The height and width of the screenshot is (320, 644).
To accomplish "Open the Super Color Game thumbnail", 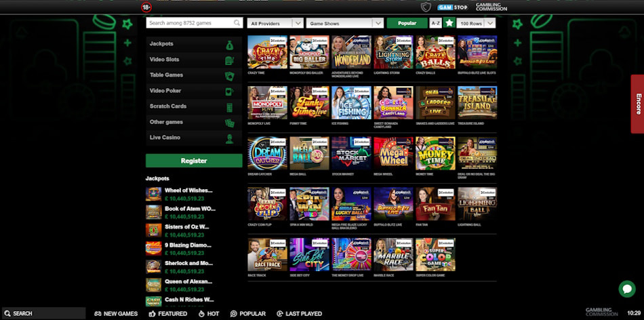I will (435, 255).
